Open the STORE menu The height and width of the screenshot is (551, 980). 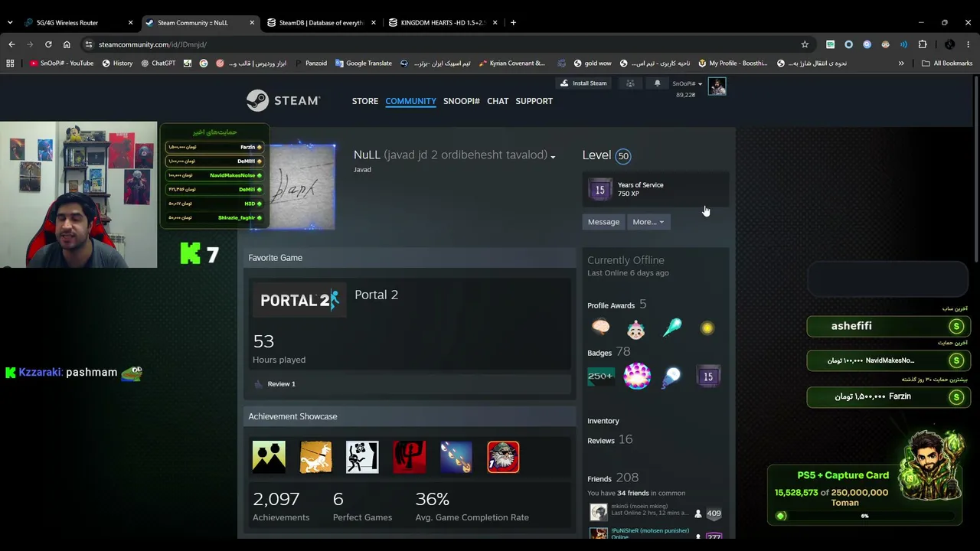point(365,101)
